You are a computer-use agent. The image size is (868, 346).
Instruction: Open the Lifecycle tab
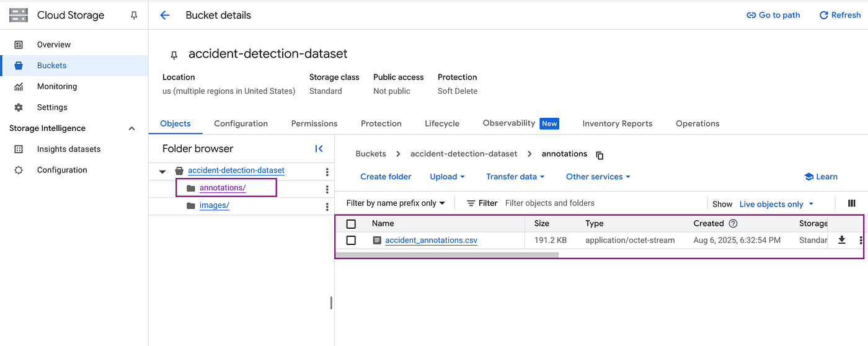(x=442, y=123)
